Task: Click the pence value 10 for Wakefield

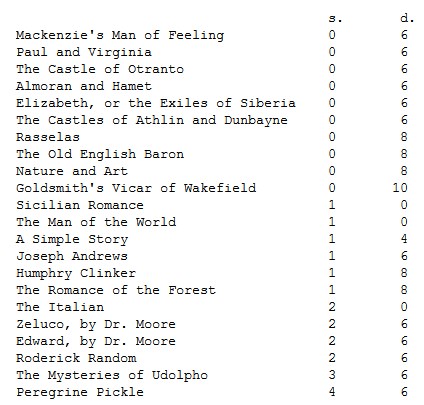Action: coord(400,188)
